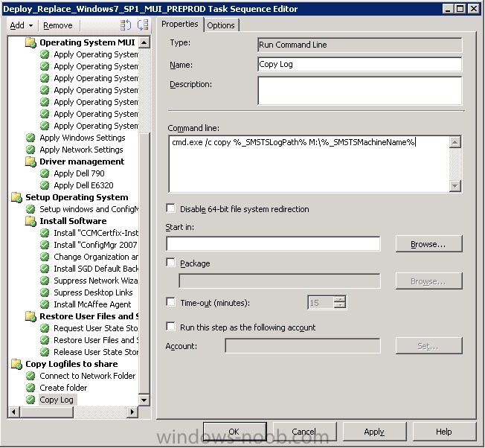Click the Remove toolbar button
This screenshot has height=448, width=485.
tap(58, 25)
